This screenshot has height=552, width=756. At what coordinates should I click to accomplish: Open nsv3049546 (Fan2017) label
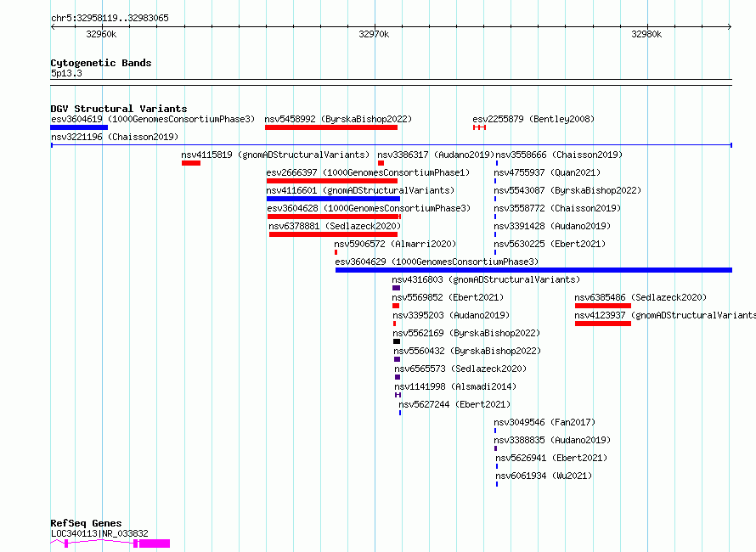544,422
